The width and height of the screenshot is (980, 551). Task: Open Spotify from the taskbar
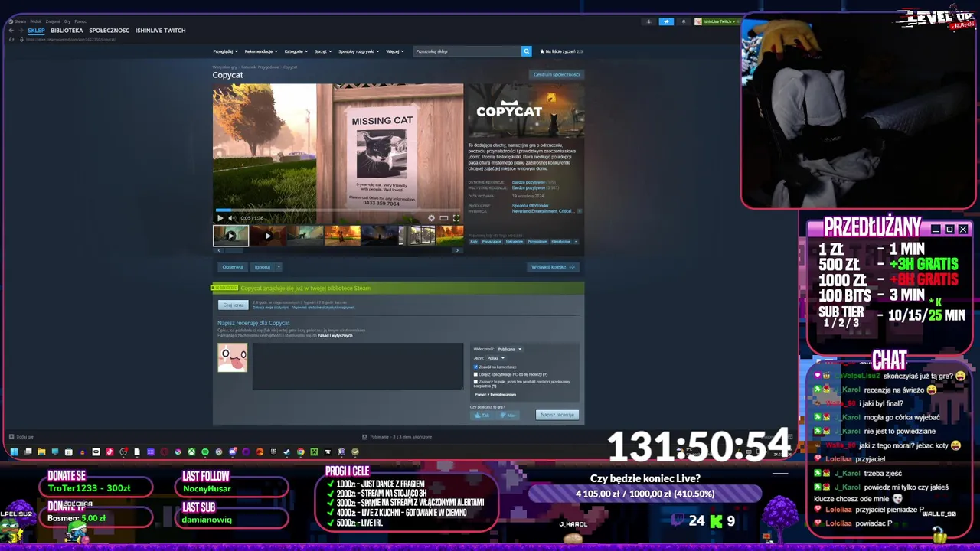point(204,452)
